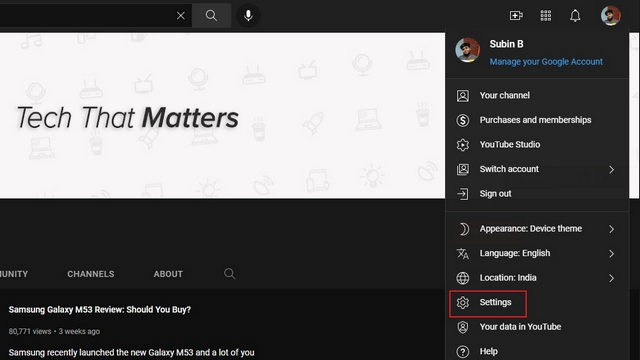Click the Subin B profile picture in the menu
640x360 pixels.
click(x=467, y=50)
